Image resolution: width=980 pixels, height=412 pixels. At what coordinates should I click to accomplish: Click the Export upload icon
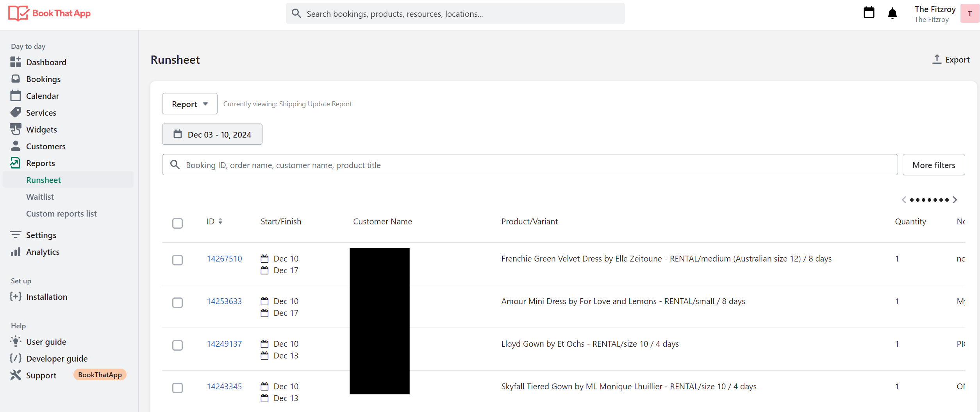[x=937, y=59]
